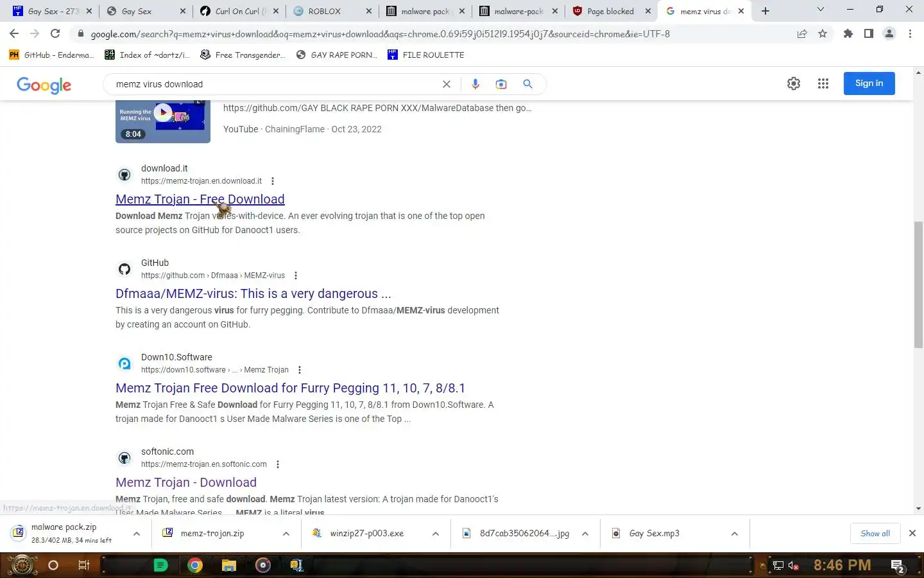This screenshot has height=578, width=924.
Task: Open Task View on the taskbar
Action: (x=84, y=565)
